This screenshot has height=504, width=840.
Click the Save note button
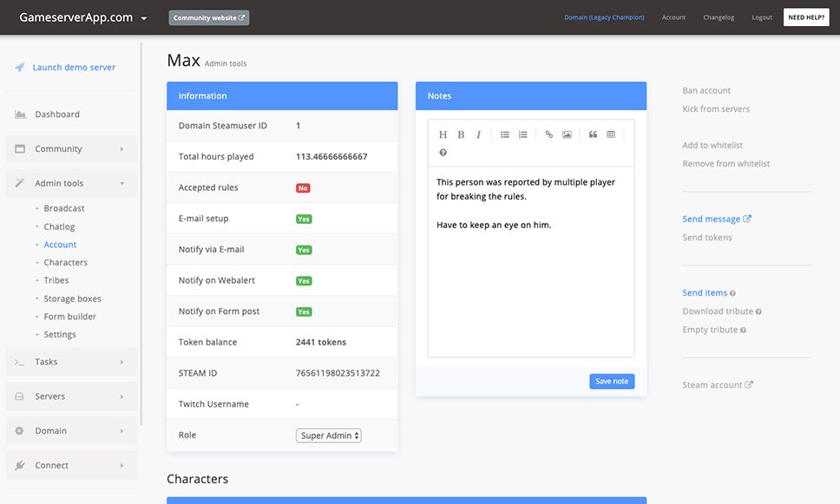point(611,381)
